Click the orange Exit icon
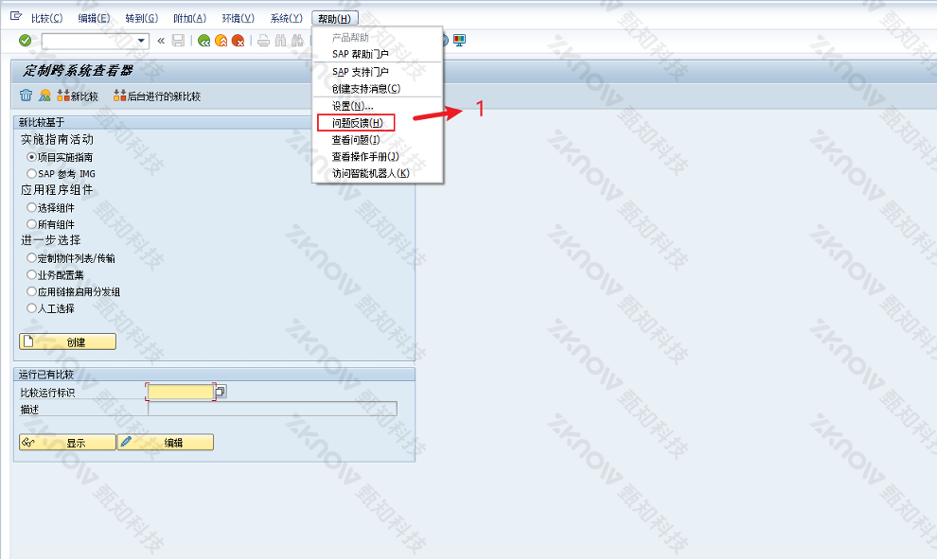 [x=221, y=41]
